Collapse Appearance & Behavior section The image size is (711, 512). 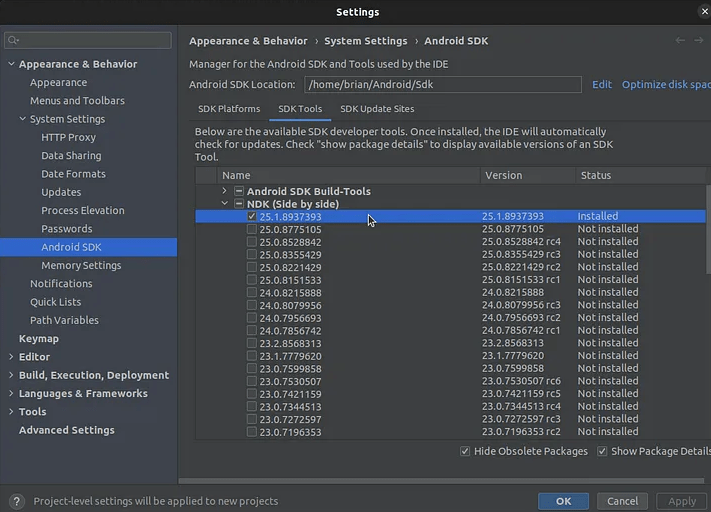[11, 64]
